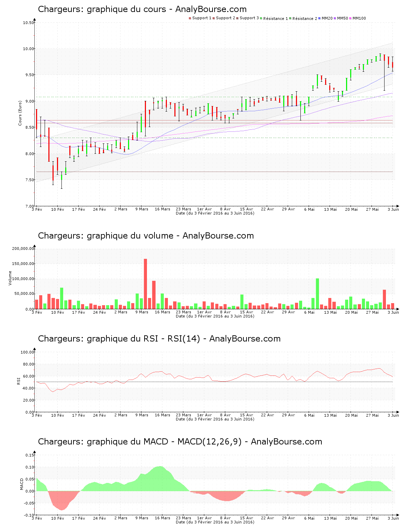Click the date range caption under price chart
This screenshot has height=532, width=412.
click(x=215, y=213)
